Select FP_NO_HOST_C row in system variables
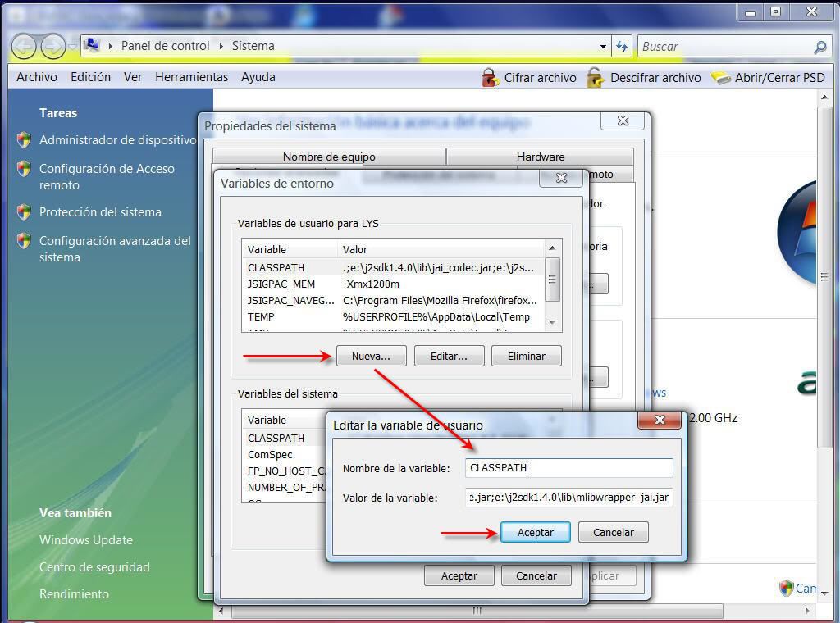840x623 pixels. click(x=285, y=471)
